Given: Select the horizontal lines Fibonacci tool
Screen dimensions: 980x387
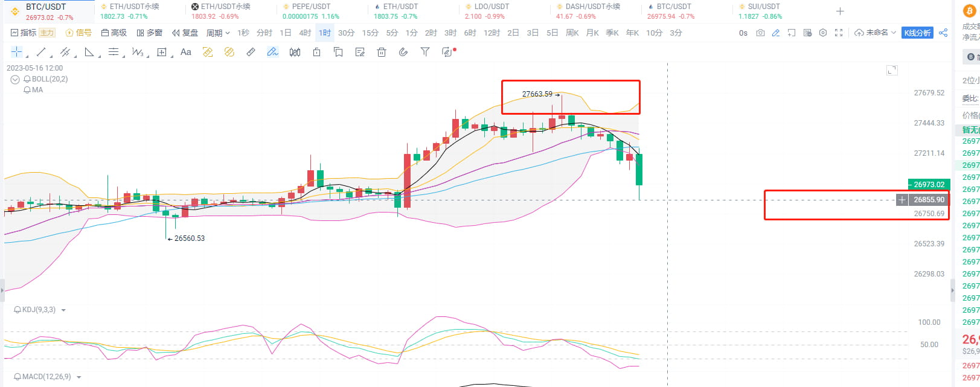Looking at the screenshot, I should (x=114, y=52).
